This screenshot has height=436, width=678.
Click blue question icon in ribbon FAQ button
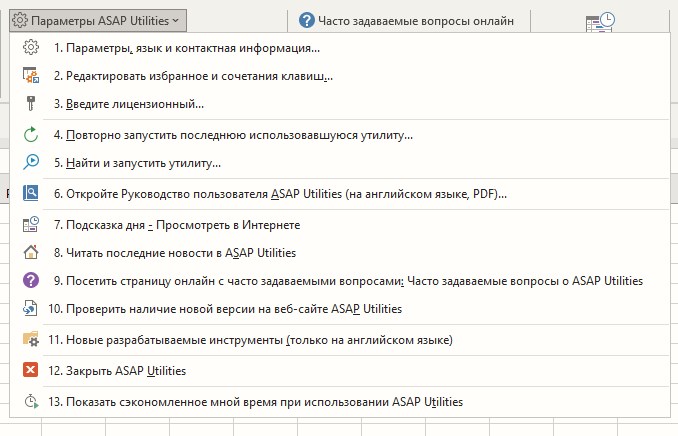[x=307, y=20]
